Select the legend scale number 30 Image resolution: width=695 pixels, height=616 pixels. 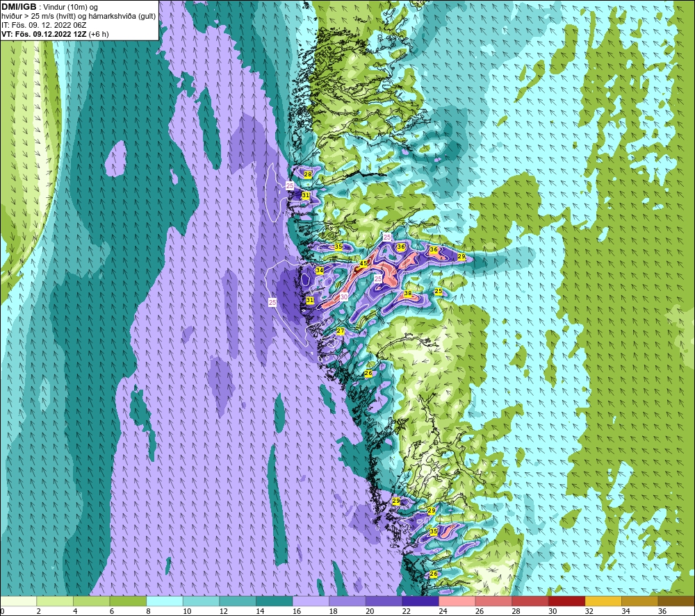[x=553, y=612]
